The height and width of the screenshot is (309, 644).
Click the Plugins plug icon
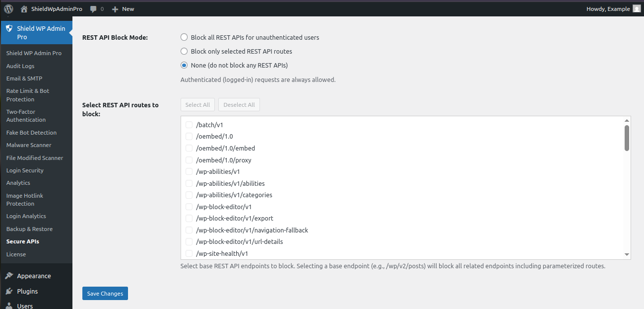click(x=9, y=291)
